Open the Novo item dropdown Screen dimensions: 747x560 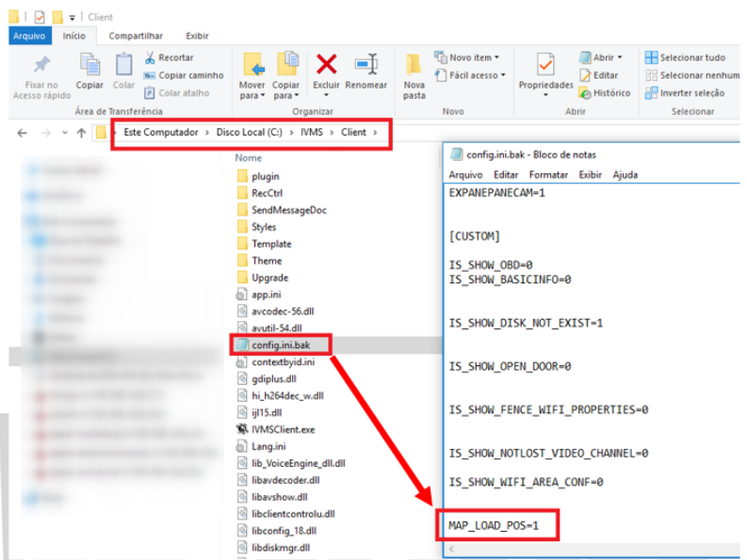441,57
